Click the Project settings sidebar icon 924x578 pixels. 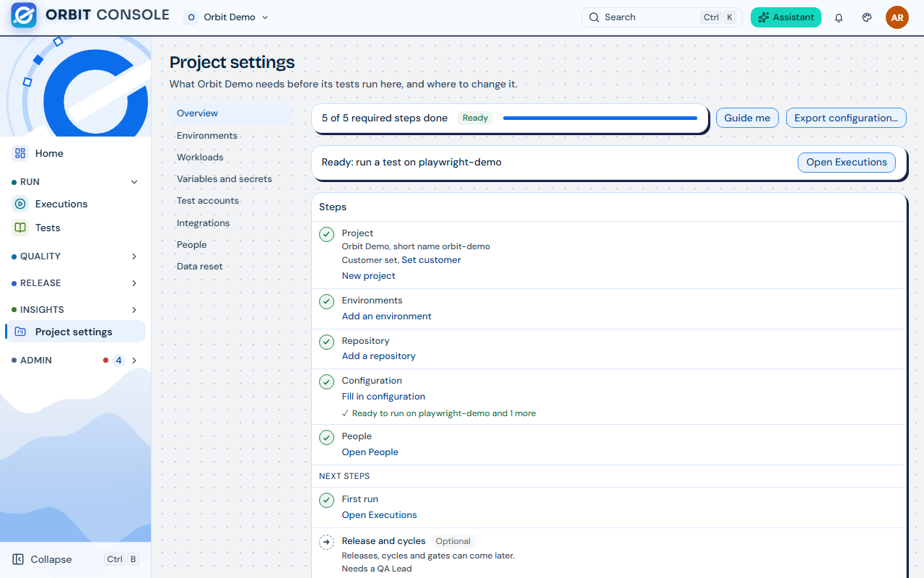(x=20, y=332)
